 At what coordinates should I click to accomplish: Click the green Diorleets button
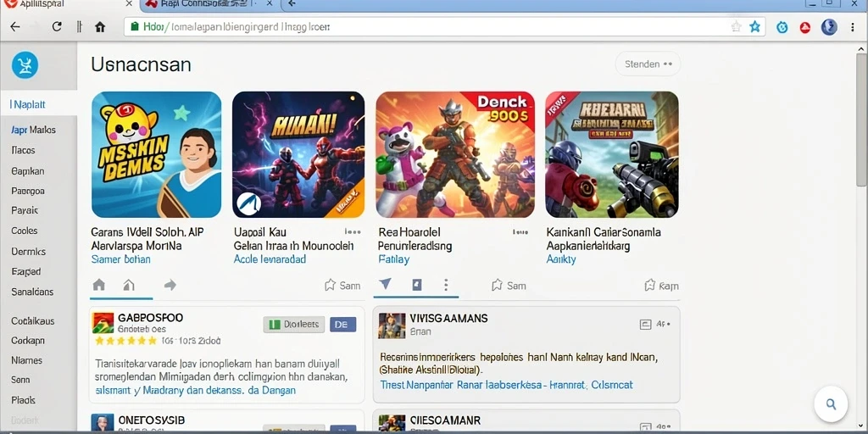point(293,325)
